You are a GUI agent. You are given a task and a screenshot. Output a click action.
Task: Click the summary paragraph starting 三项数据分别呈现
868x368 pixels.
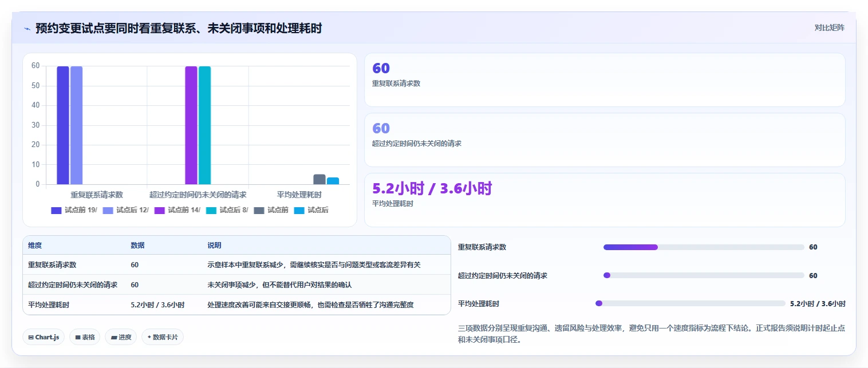pyautogui.click(x=652, y=334)
